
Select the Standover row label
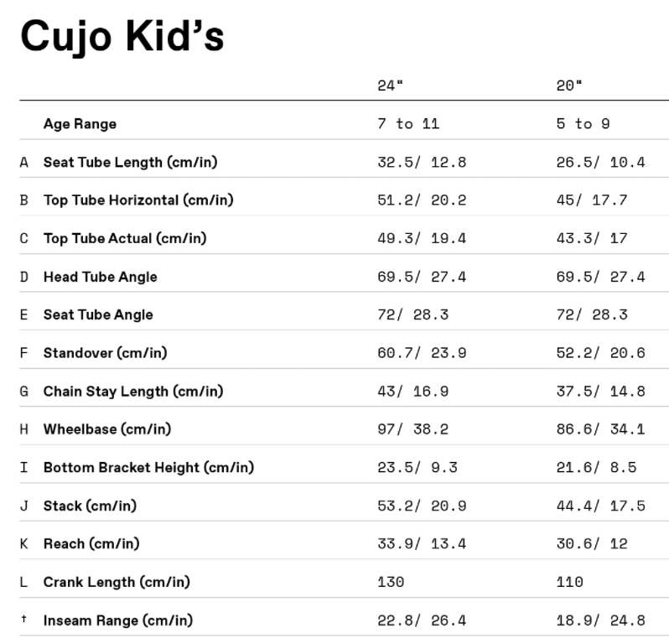tap(105, 353)
